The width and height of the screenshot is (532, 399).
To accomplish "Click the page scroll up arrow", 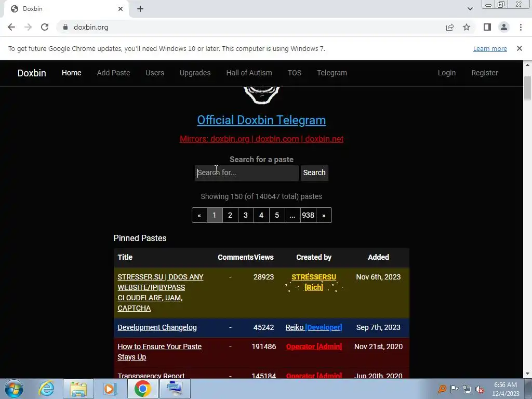I will tap(527, 65).
